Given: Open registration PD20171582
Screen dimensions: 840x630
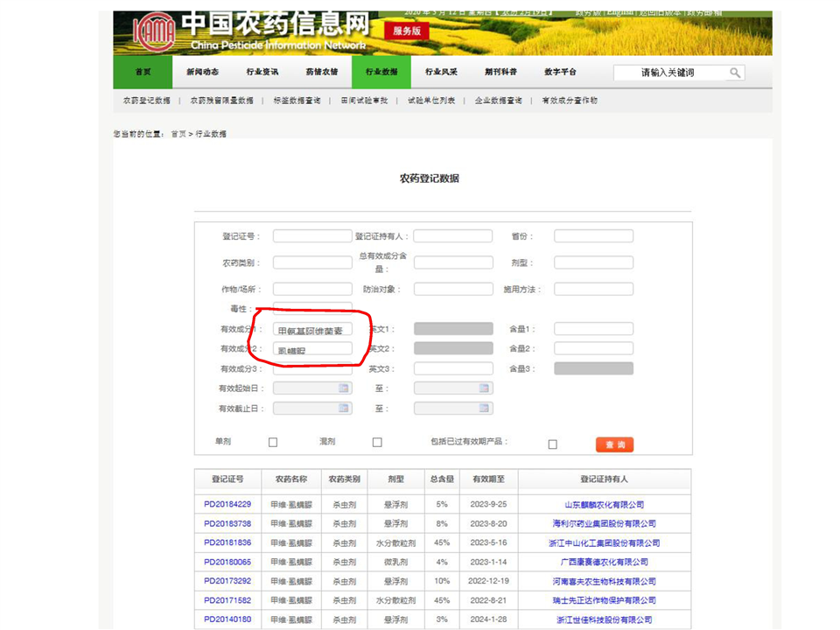Looking at the screenshot, I should point(227,600).
